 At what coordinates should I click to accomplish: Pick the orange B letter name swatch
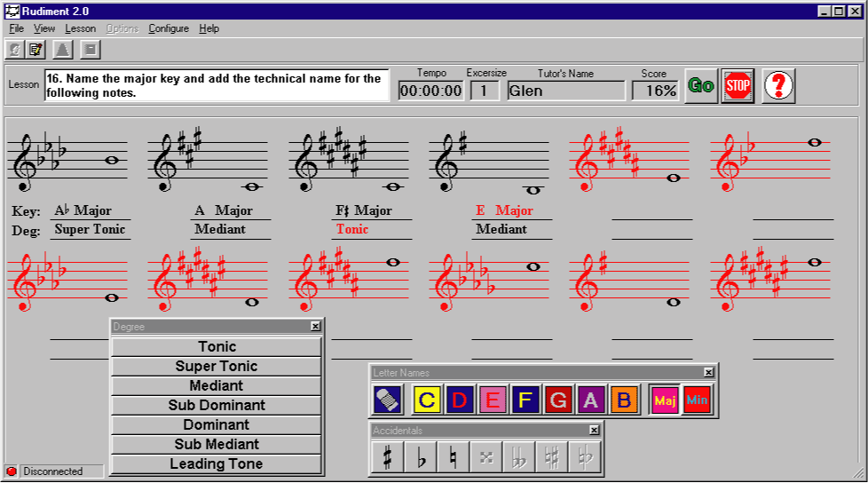coord(624,400)
